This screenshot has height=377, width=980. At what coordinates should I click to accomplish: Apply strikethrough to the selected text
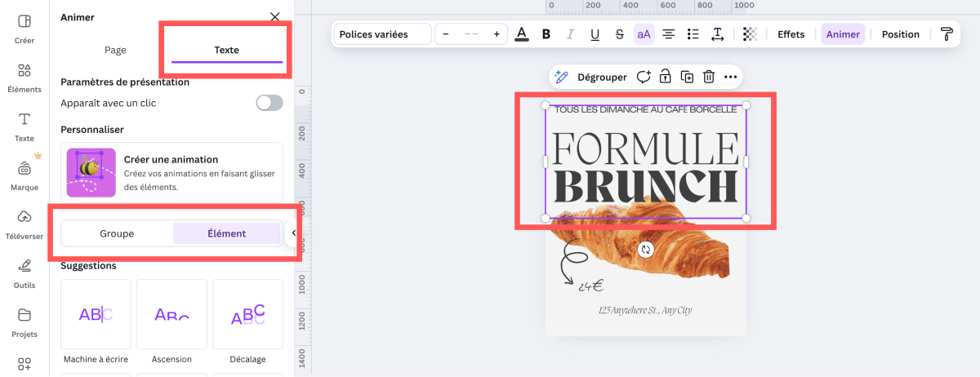pos(619,34)
